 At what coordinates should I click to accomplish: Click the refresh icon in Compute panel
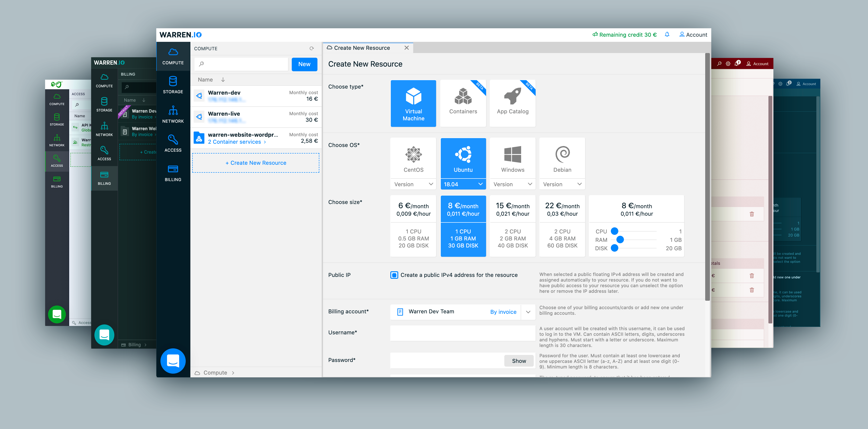[x=312, y=49]
